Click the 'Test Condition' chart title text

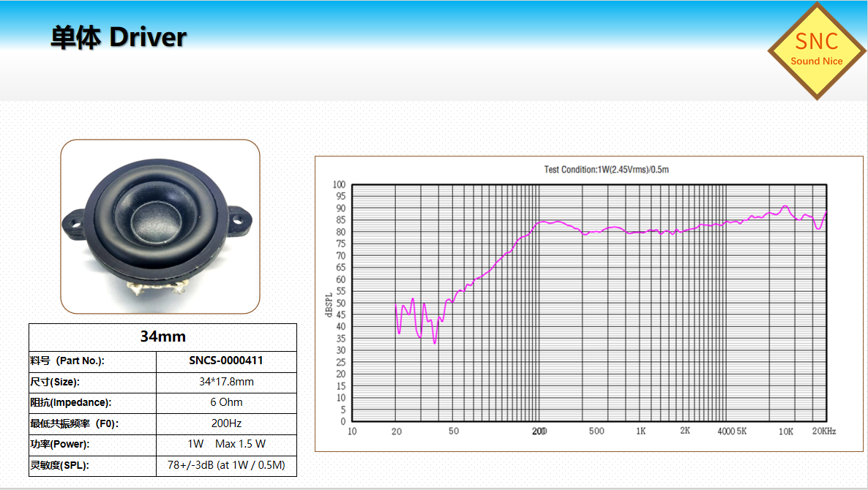pyautogui.click(x=606, y=170)
